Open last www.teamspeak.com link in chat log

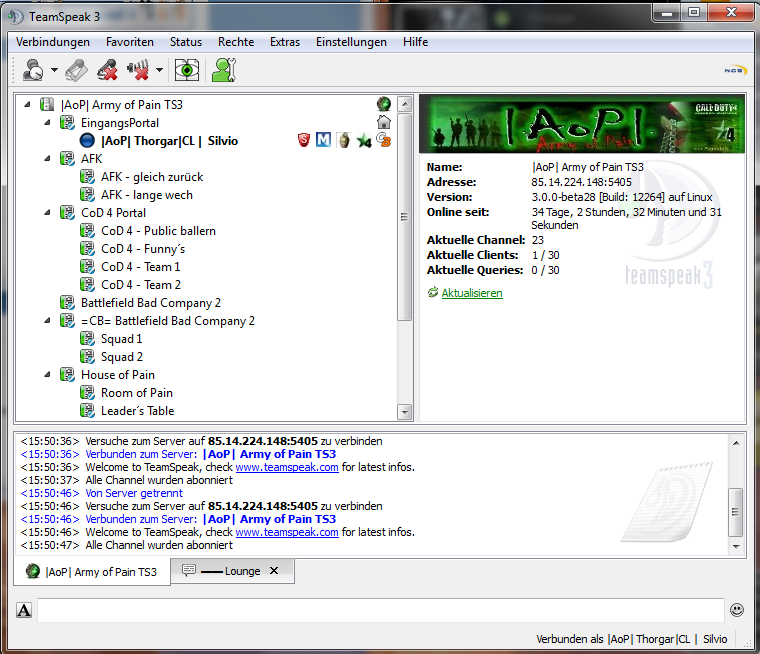tap(287, 532)
